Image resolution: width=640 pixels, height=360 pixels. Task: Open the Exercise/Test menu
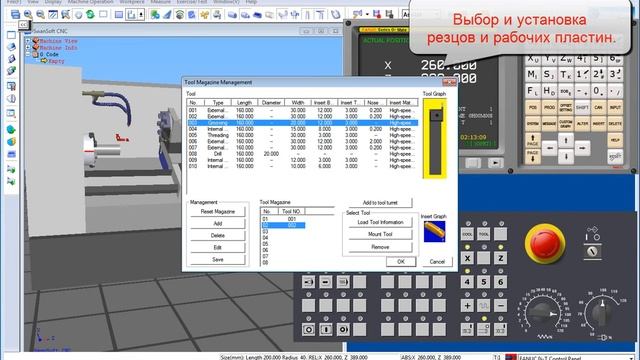[x=192, y=2]
